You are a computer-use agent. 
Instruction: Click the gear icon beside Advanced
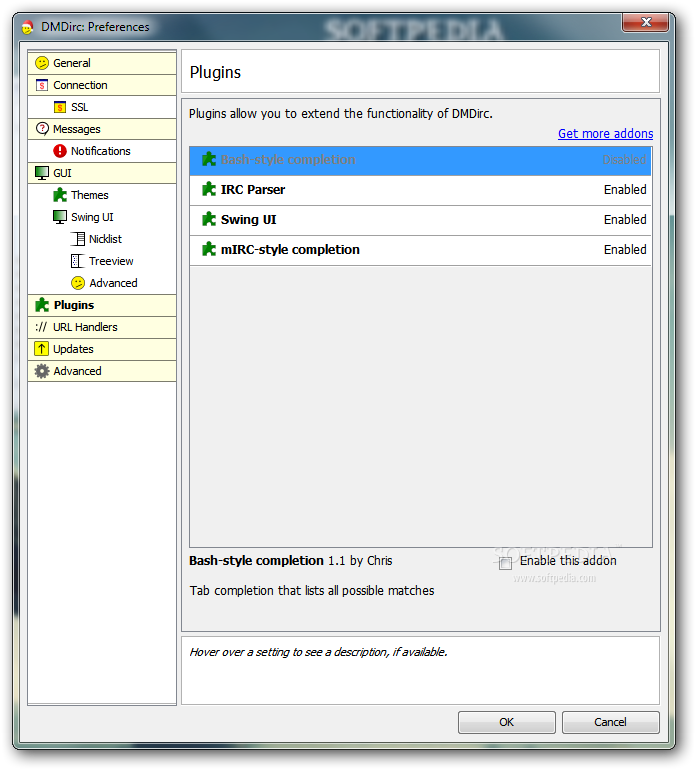[x=42, y=371]
